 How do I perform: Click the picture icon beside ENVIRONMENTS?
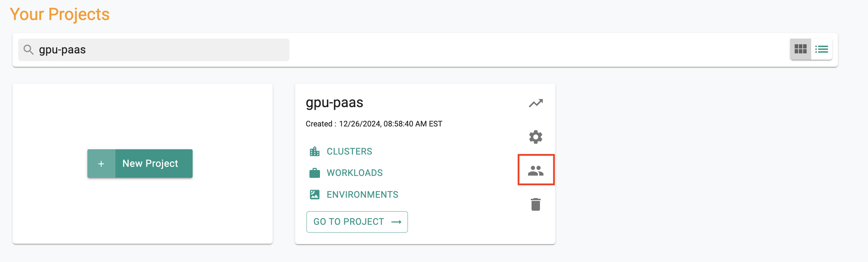(314, 195)
